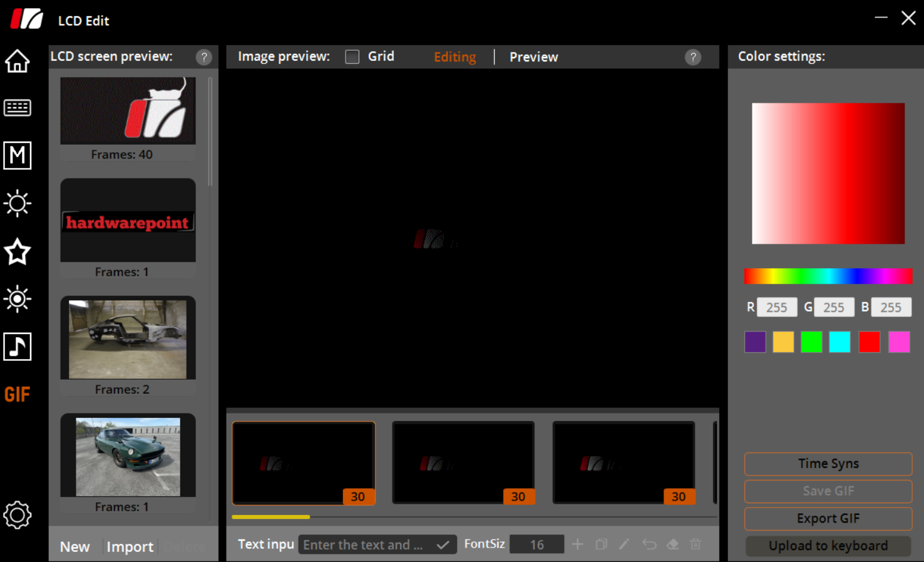924x562 pixels.
Task: Click help icon for Image preview
Action: tap(692, 57)
